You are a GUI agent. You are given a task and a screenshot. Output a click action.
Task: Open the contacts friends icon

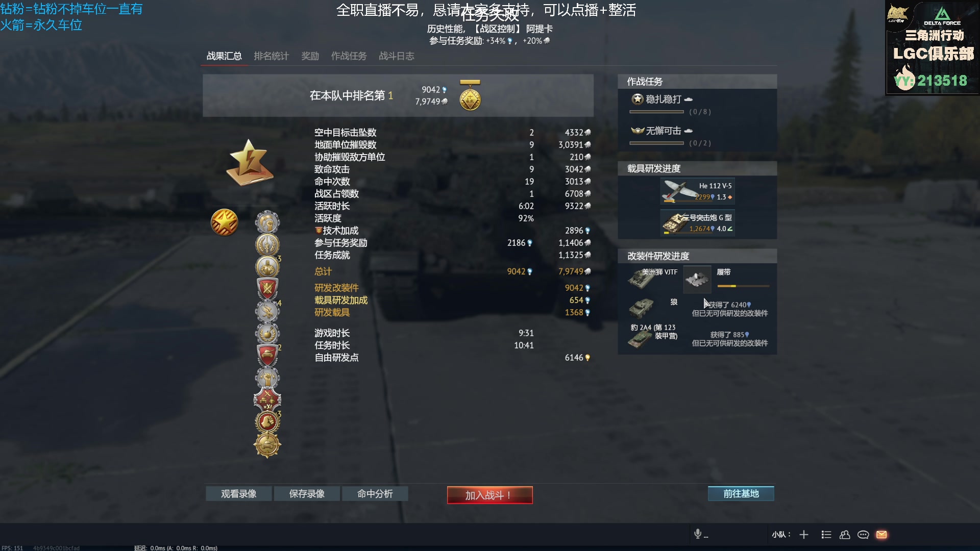[845, 534]
